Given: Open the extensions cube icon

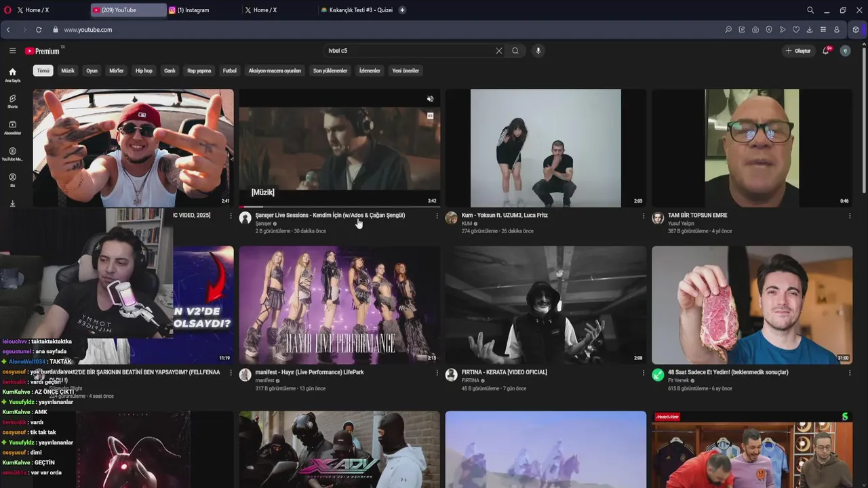Looking at the screenshot, I should pos(856,30).
